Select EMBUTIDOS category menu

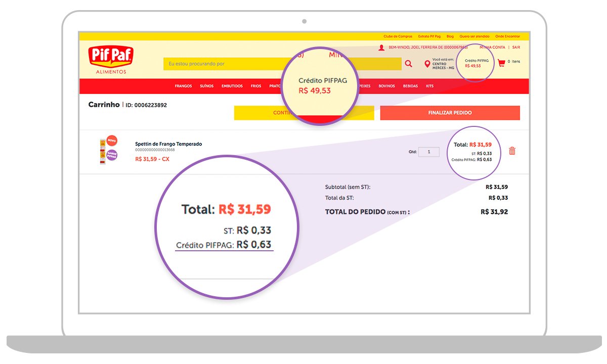click(232, 86)
